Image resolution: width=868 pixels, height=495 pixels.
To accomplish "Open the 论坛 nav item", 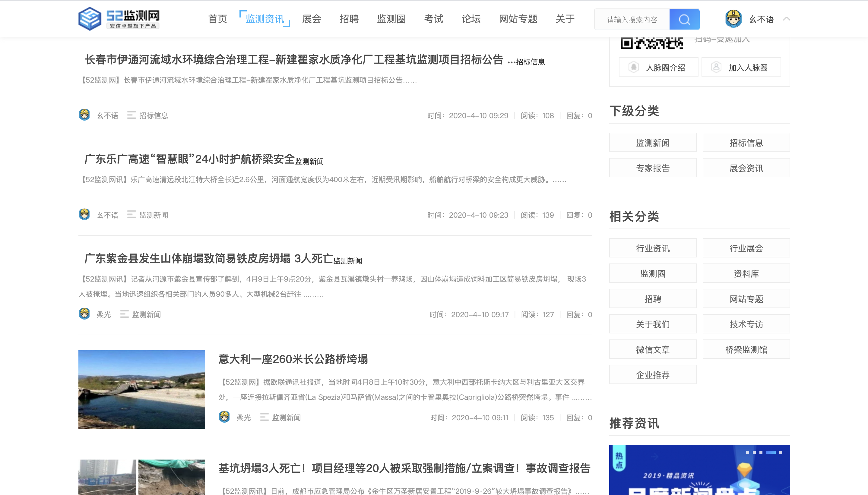I will click(471, 19).
